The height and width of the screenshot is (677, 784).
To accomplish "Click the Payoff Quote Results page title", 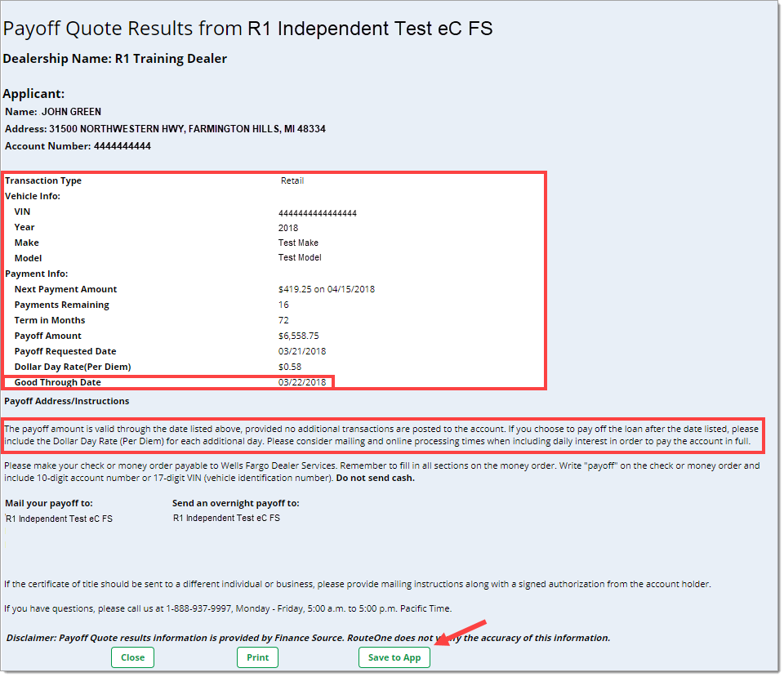I will point(247,29).
